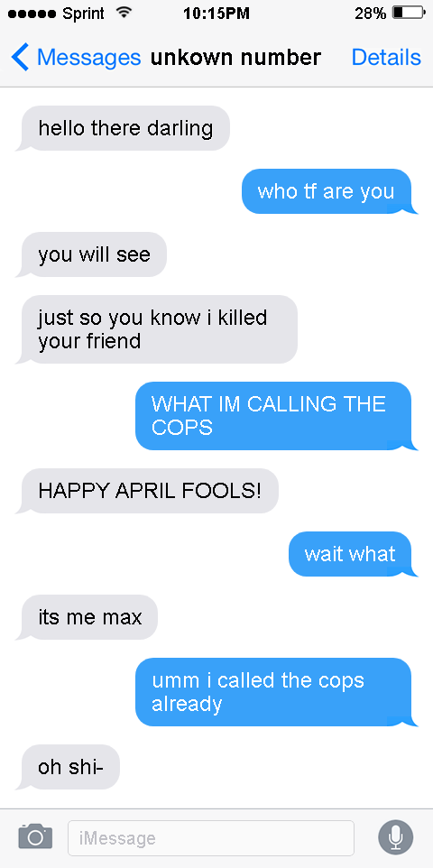Viewport: 433px width, 868px height.
Task: Click the iMessage text input field
Action: click(211, 838)
